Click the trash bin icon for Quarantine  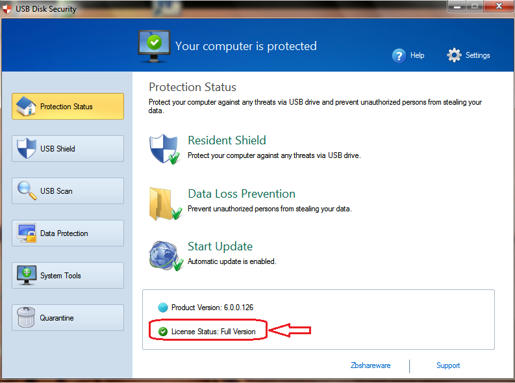click(26, 317)
